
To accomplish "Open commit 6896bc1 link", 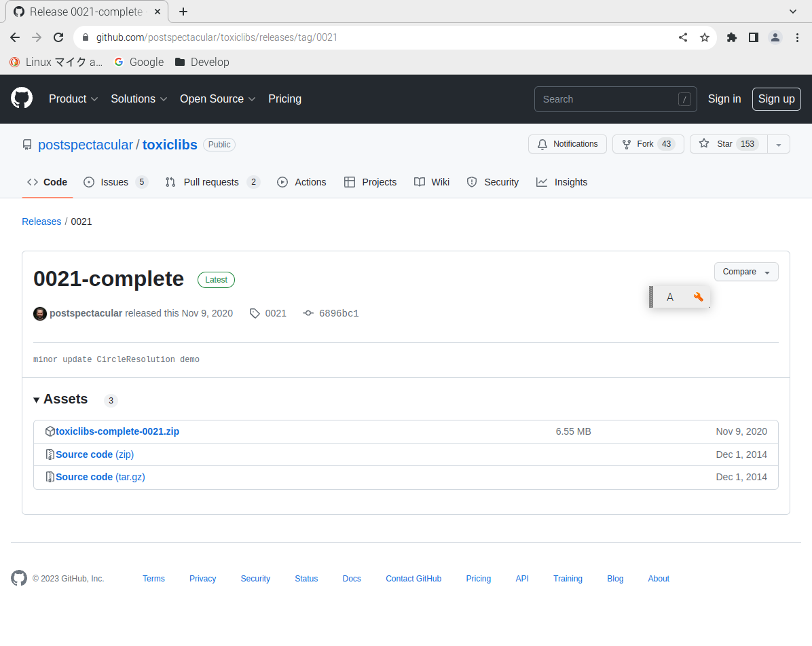I will click(338, 313).
